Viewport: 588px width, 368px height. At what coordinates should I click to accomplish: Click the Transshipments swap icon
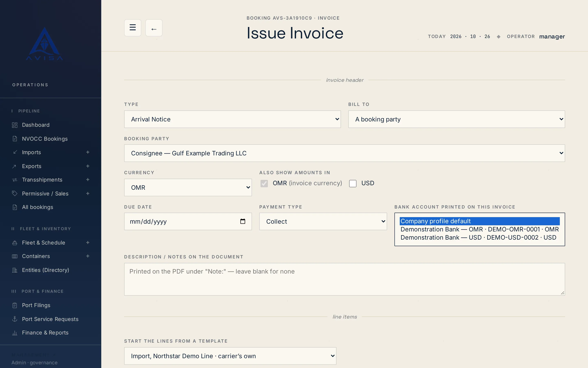14,180
